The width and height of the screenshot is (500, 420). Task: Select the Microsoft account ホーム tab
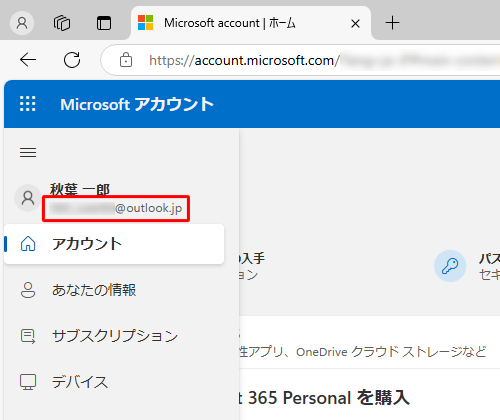(251, 23)
